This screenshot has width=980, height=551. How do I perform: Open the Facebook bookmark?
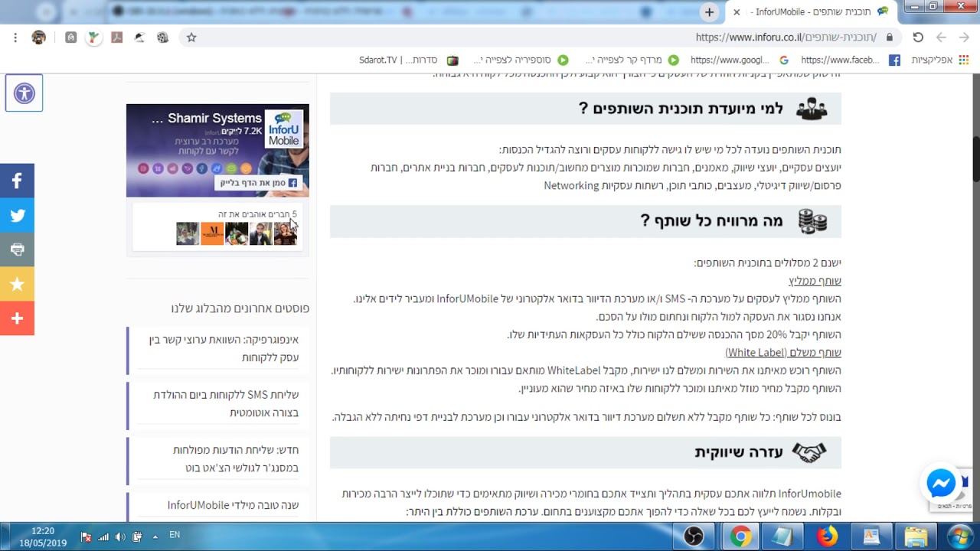pyautogui.click(x=850, y=60)
